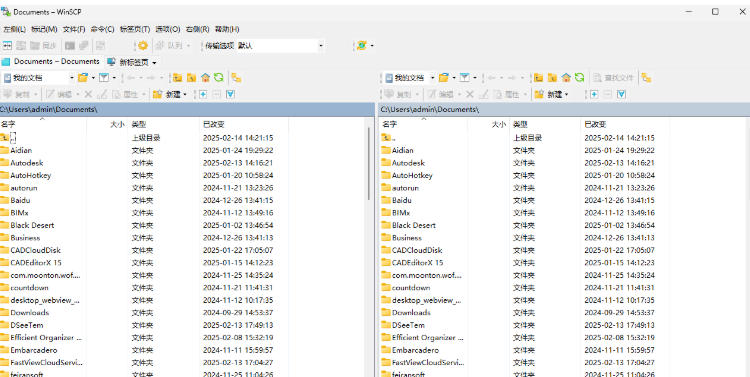Open the 帮助(H) menu
750x377 pixels.
click(x=227, y=29)
